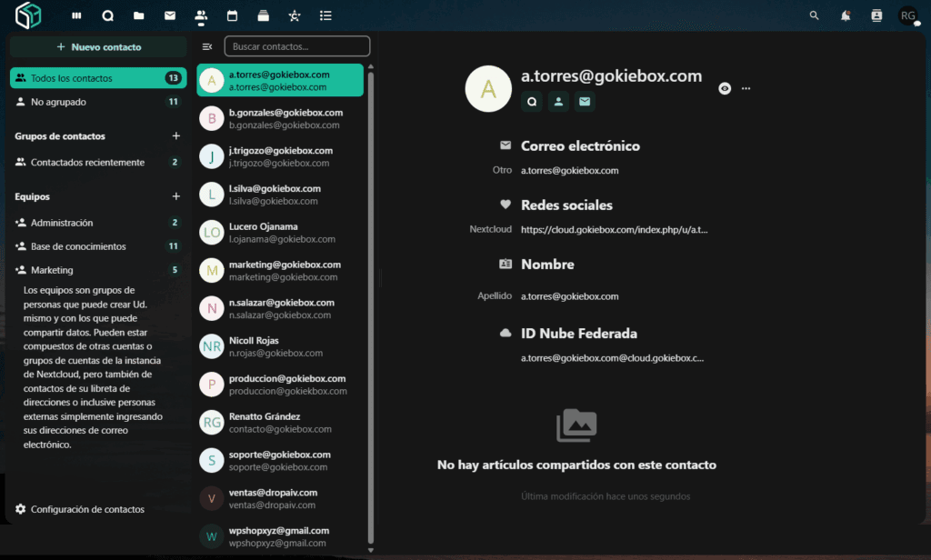Toggle the eye icon beside contact name
The height and width of the screenshot is (560, 931).
(x=725, y=88)
